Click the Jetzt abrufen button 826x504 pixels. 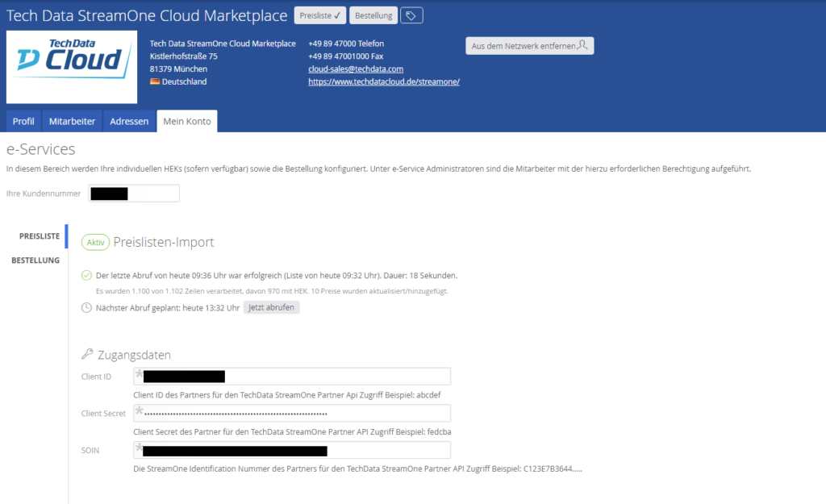coord(271,307)
